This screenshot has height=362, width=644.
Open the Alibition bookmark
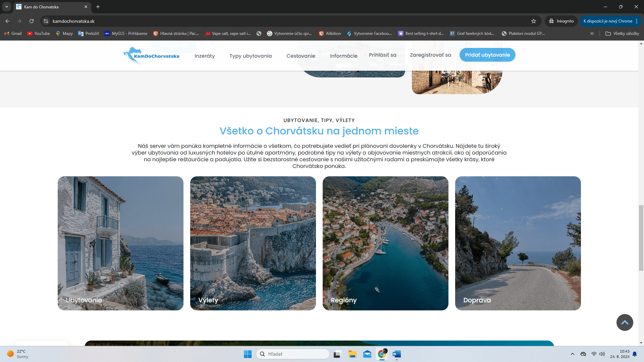330,34
